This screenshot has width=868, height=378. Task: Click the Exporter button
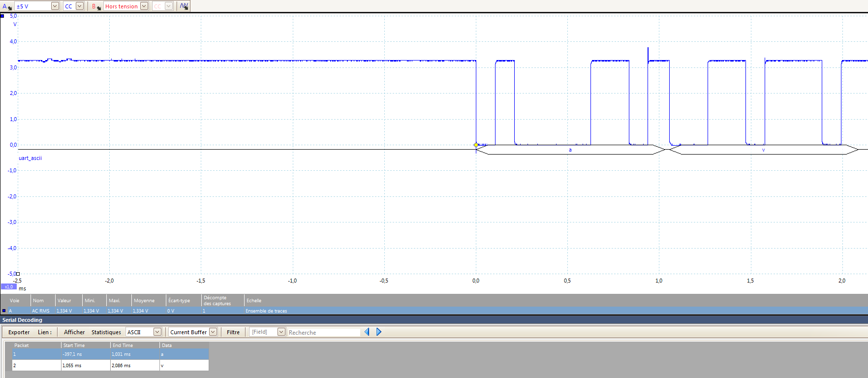(19, 332)
